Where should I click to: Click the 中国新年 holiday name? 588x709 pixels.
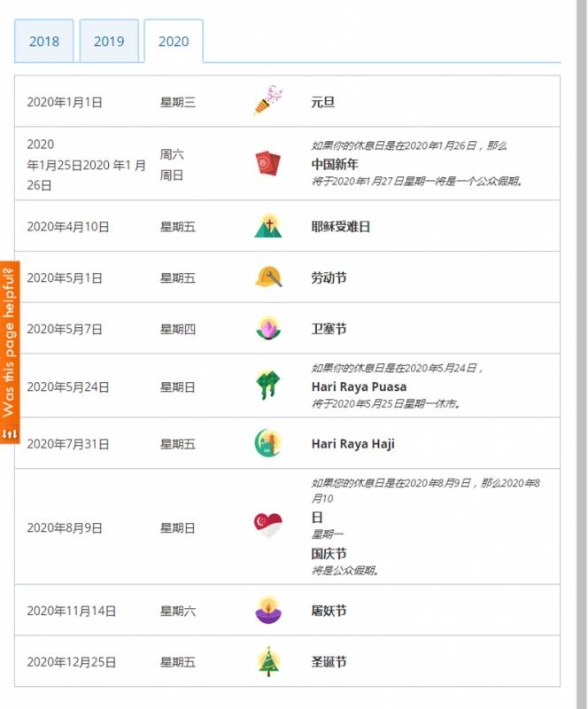(335, 164)
